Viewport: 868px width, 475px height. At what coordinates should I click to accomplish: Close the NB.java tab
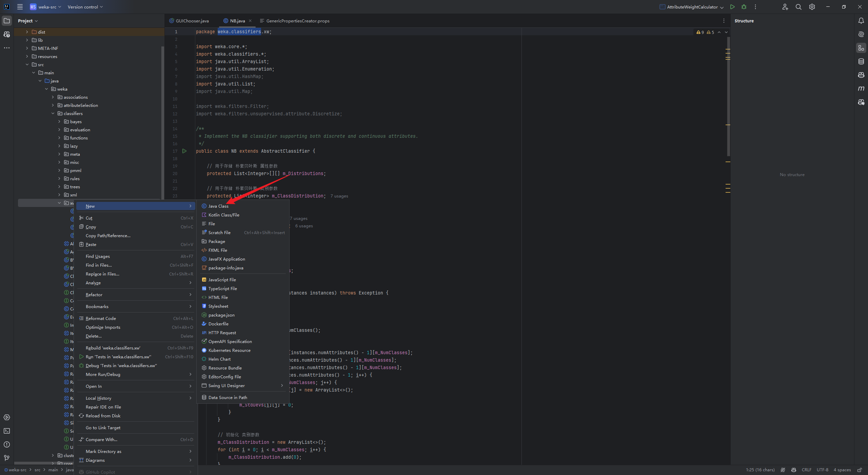[250, 21]
